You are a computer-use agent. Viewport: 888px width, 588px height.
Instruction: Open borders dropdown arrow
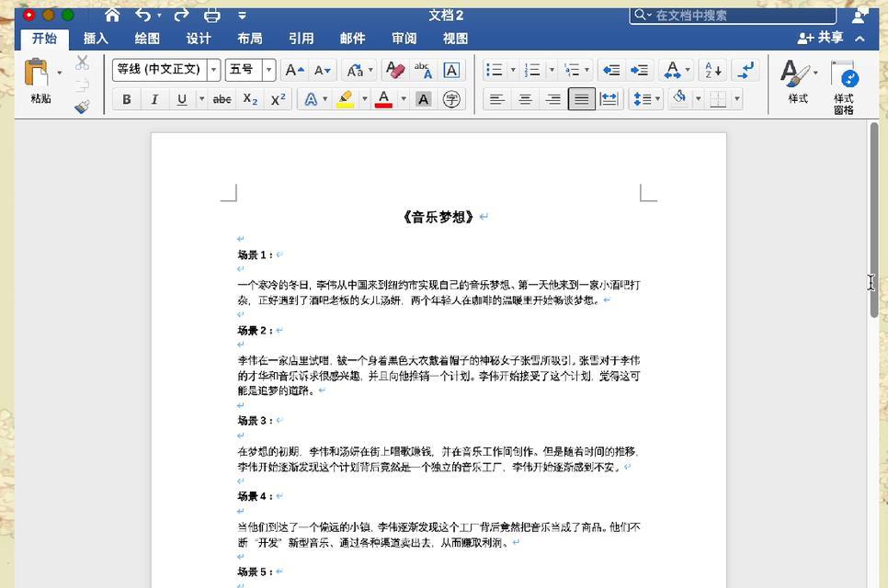[737, 99]
